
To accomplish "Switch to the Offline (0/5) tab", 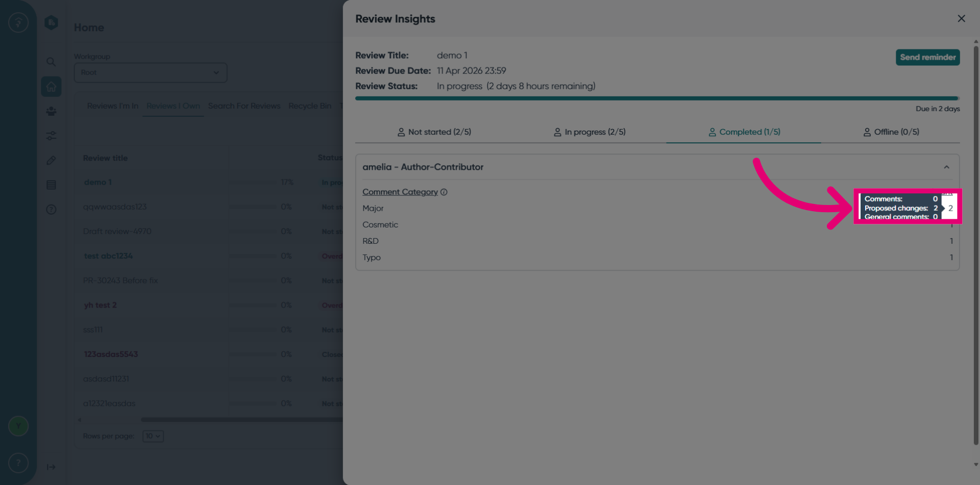I will pyautogui.click(x=891, y=132).
